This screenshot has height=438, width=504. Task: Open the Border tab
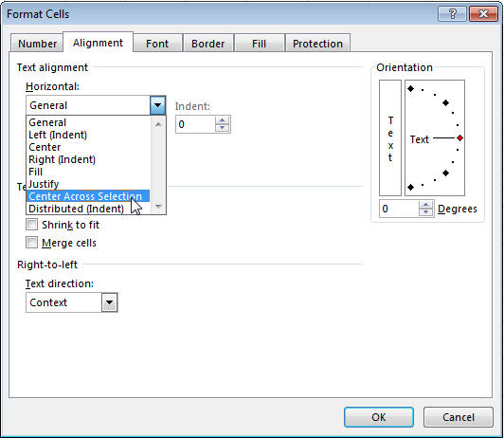point(208,44)
